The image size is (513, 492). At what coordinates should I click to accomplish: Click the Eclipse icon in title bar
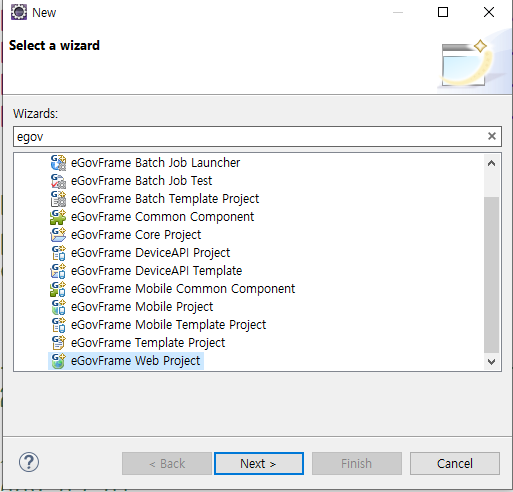tap(19, 12)
